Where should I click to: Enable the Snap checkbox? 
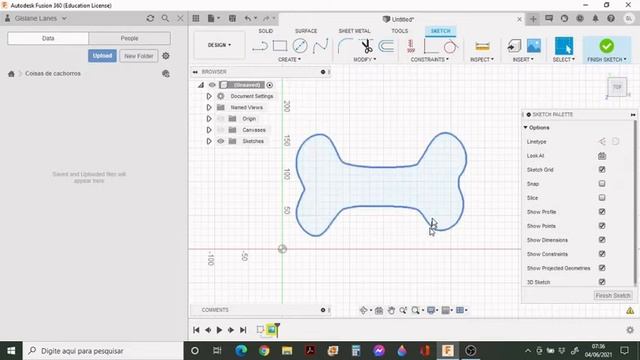(x=602, y=184)
